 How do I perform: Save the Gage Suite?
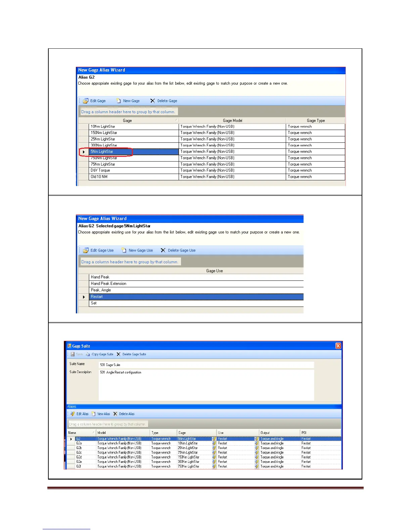coord(77,354)
